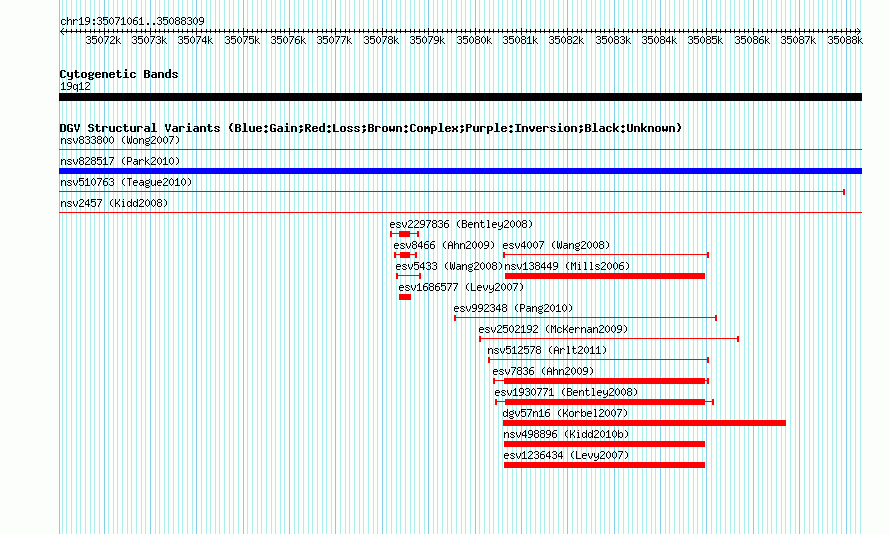Click the esv1236434 (Levy2007) label
Image resolution: width=890 pixels, height=534 pixels.
[566, 455]
